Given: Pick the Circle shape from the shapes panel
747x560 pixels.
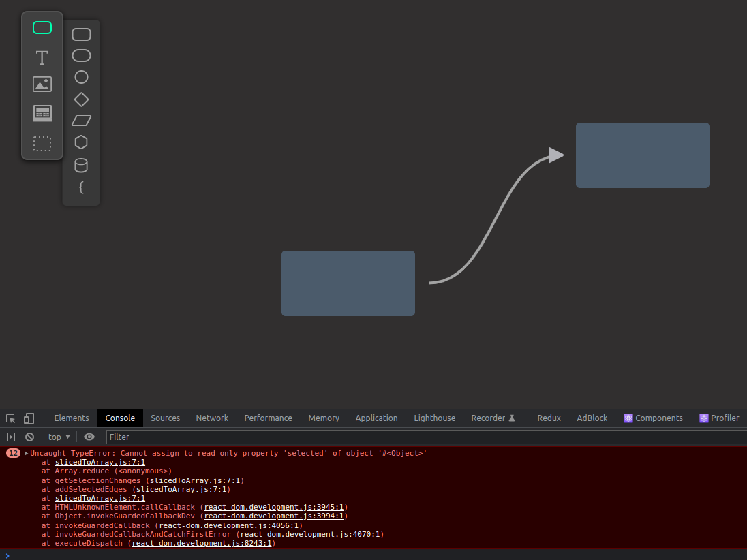Looking at the screenshot, I should point(81,77).
